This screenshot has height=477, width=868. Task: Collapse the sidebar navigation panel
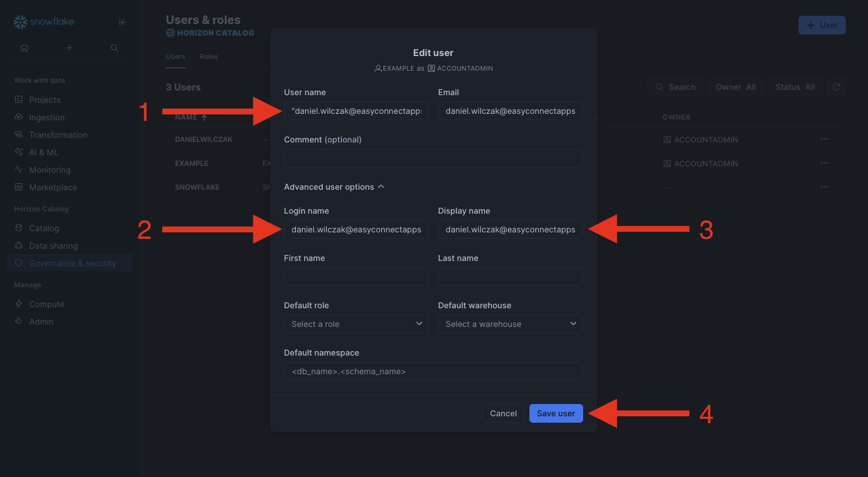pos(123,22)
